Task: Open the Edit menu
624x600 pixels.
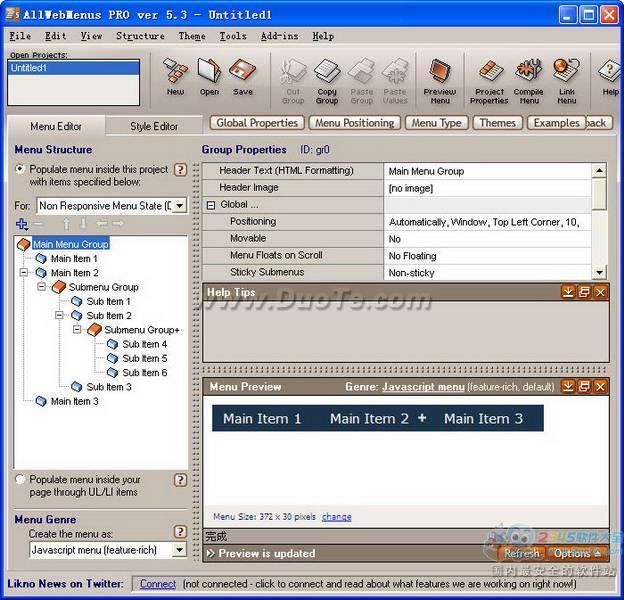Action: [55, 36]
